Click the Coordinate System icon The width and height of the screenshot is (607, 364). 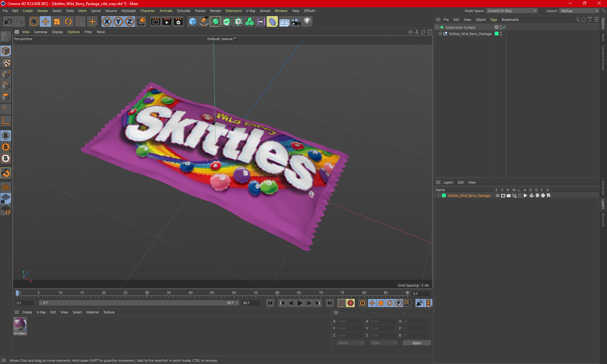coord(142,21)
